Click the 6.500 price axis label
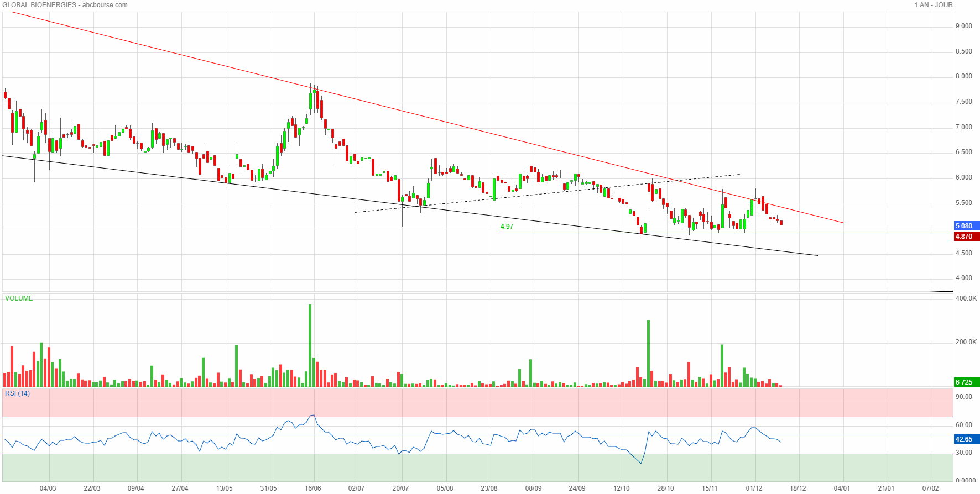The image size is (980, 494). tap(964, 152)
